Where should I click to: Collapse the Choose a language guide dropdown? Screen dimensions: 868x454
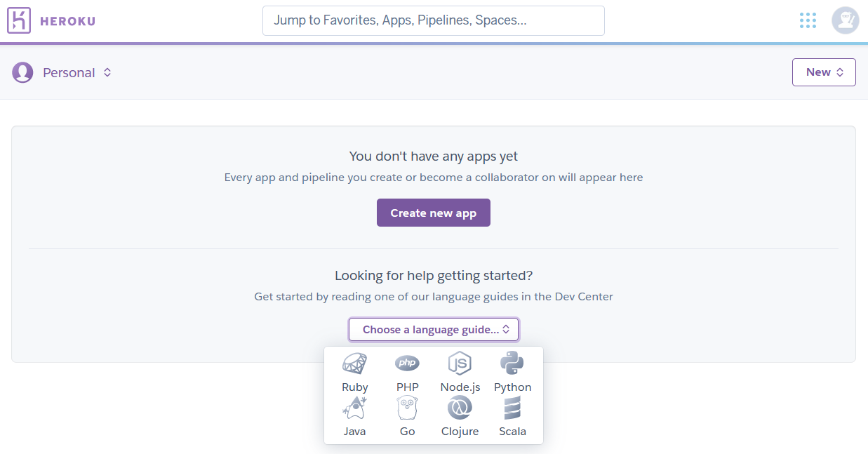(x=434, y=329)
